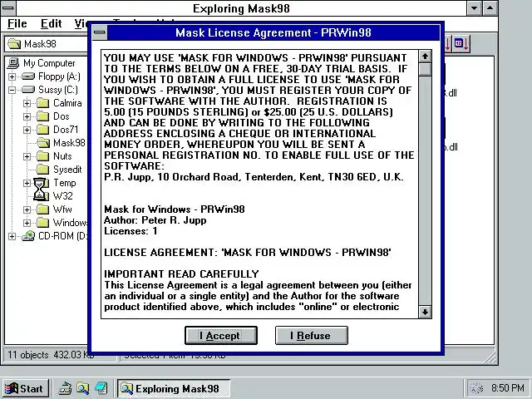Expand the Nuts folder node

(x=27, y=156)
